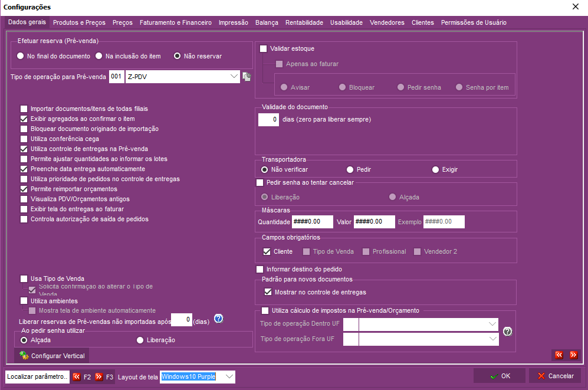The height and width of the screenshot is (390, 588).
Task: Enable Utiliza cálculo de impostos na Pré-venda/Orçamento
Action: click(x=265, y=310)
